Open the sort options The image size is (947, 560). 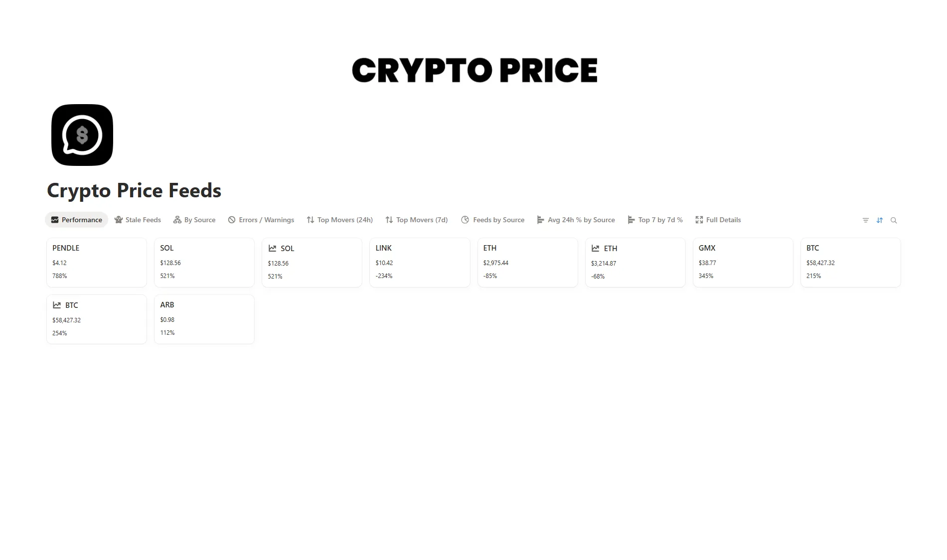[880, 220]
